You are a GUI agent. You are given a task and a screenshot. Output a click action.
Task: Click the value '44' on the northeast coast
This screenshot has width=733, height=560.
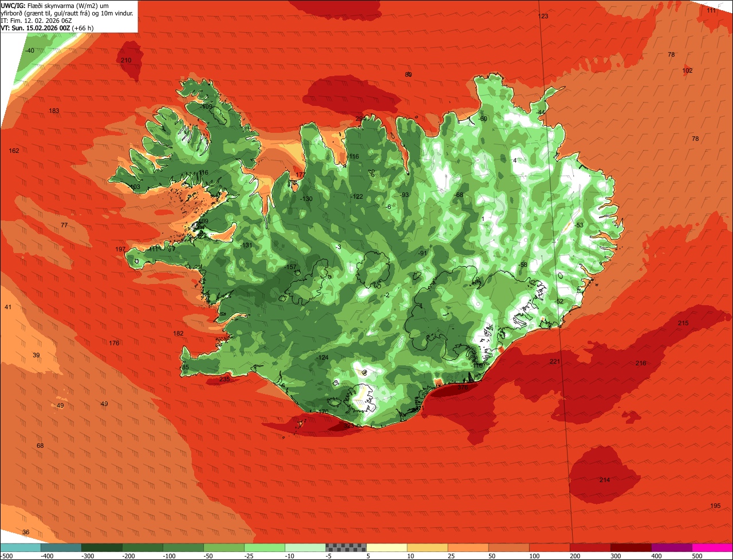tap(542, 112)
